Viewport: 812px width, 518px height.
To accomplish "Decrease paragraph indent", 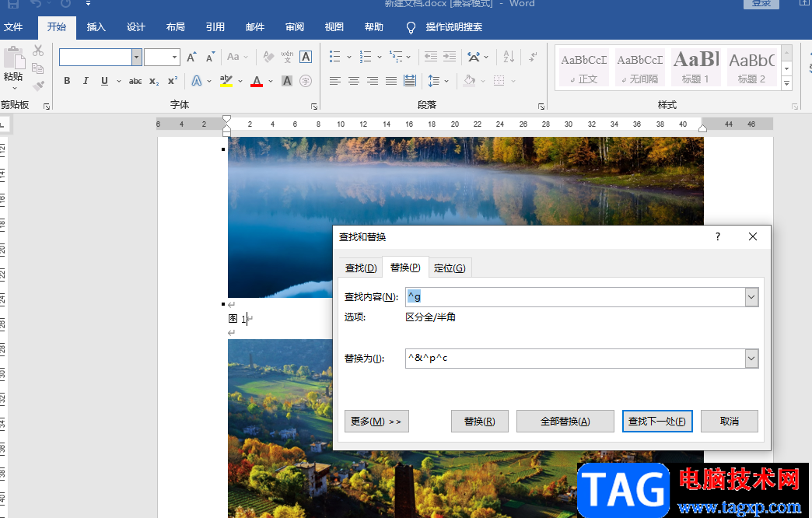I will tap(431, 57).
